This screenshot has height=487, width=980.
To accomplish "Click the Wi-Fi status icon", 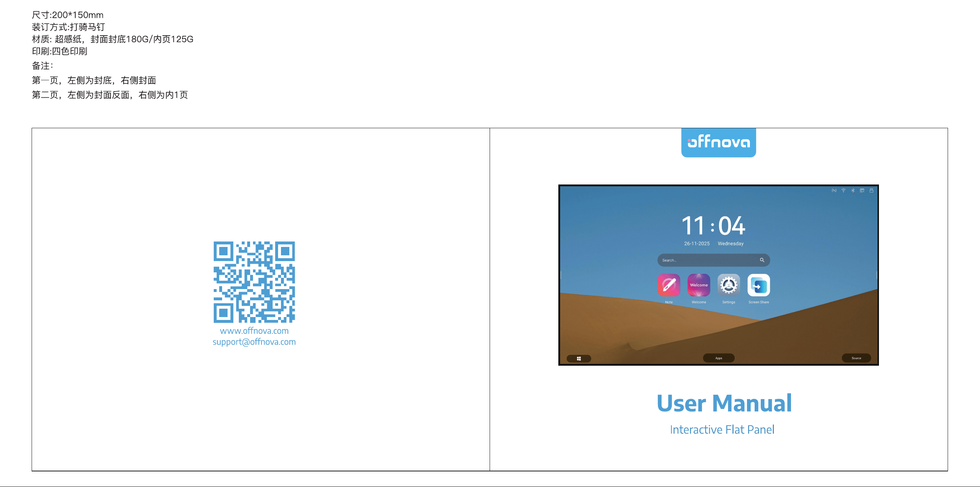I will click(x=843, y=190).
